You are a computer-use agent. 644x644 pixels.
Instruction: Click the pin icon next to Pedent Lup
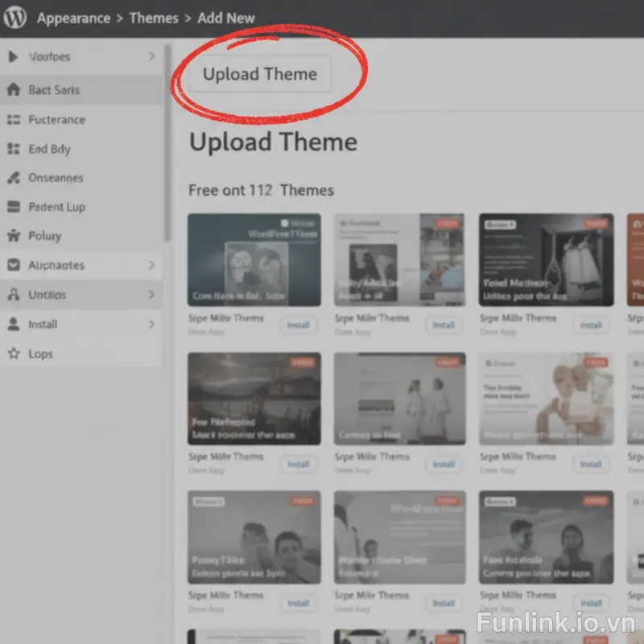click(x=12, y=207)
